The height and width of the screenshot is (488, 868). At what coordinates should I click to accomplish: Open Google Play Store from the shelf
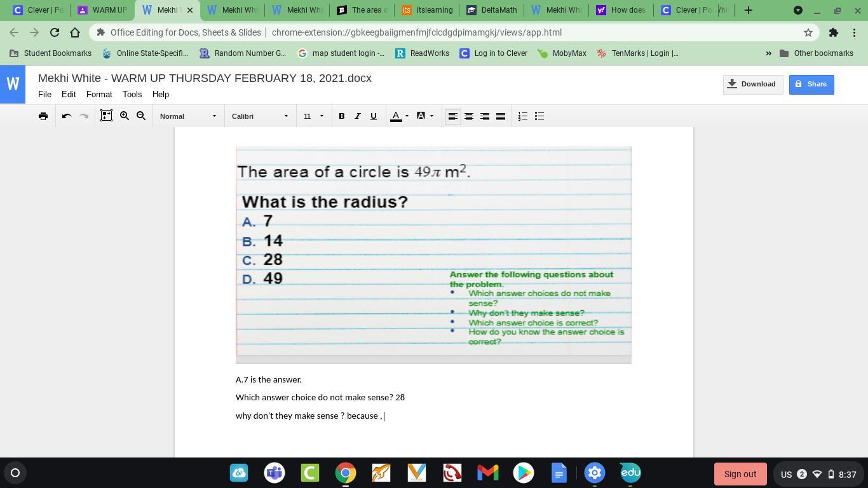(x=524, y=473)
